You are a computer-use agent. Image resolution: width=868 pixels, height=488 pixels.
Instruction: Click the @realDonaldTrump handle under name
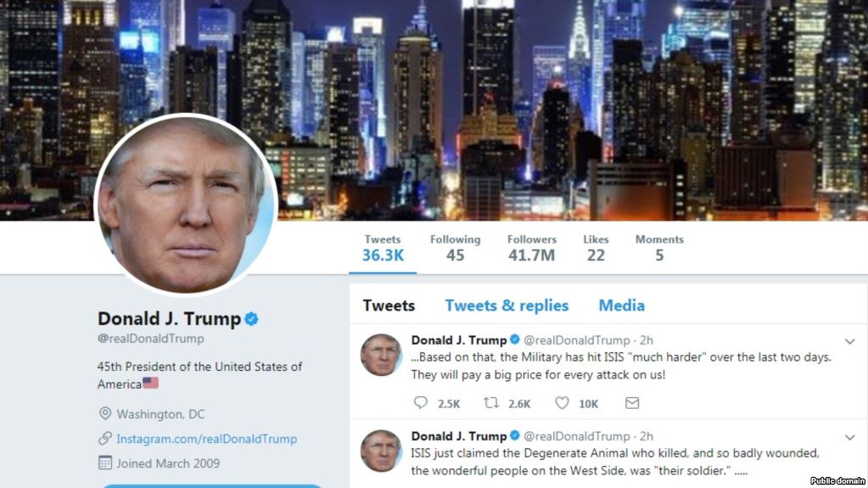click(150, 339)
